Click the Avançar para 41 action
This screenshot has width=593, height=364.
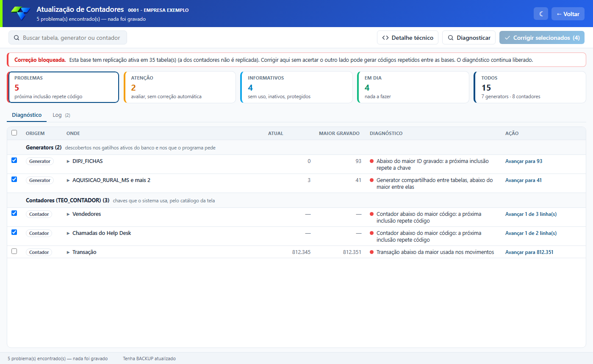[x=524, y=180]
